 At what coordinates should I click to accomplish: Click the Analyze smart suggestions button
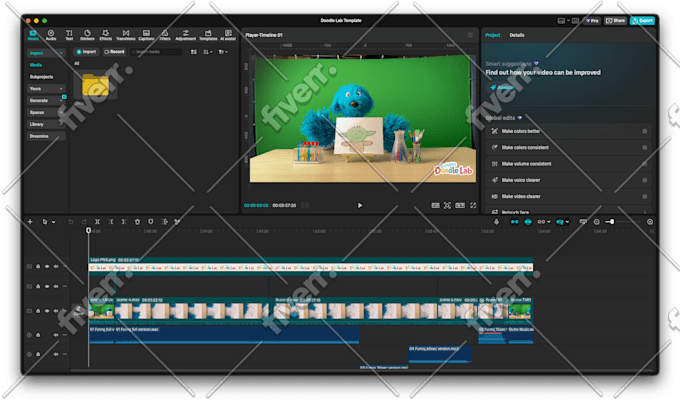click(502, 88)
